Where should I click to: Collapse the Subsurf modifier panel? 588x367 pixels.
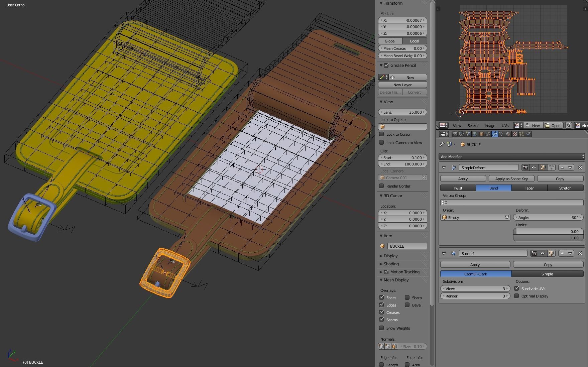444,253
